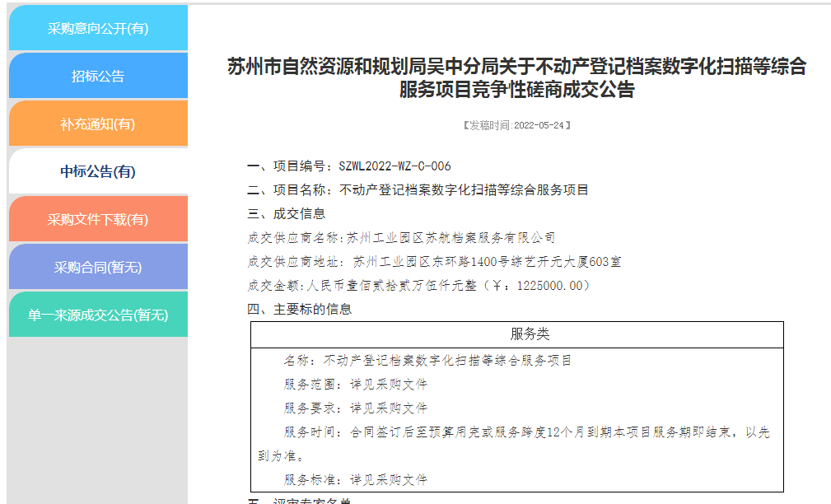Switch to the 招标公告 tab
The height and width of the screenshot is (504, 831).
pyautogui.click(x=98, y=77)
